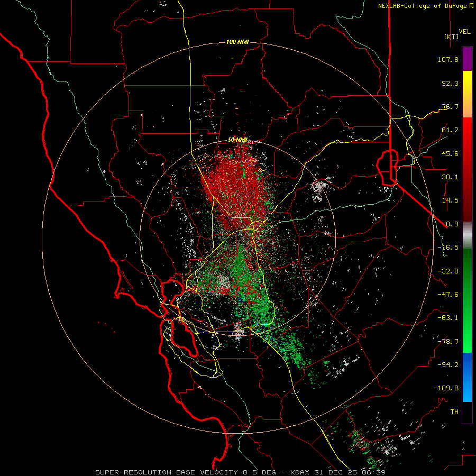This screenshot has height=476, width=476.
Task: Pick the gray near-zero segment of the color bar
Action: (x=467, y=235)
